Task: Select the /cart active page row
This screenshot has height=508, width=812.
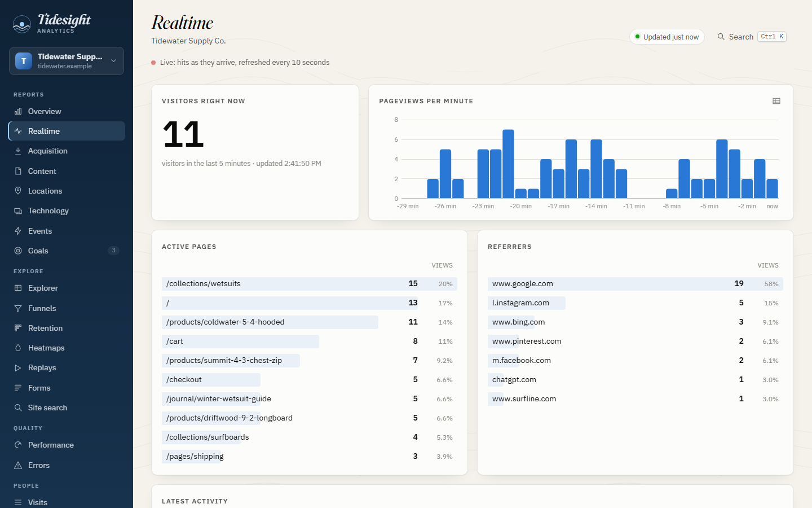Action: (310, 341)
